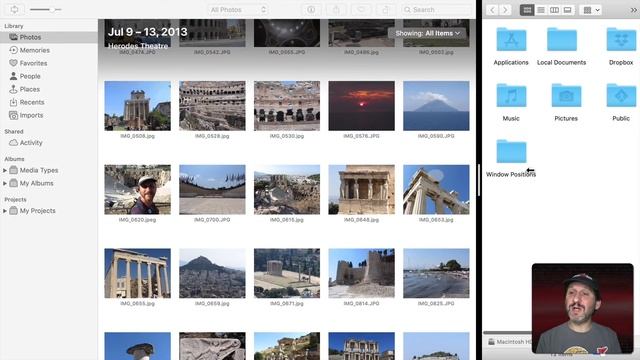
Task: Show more Finder toolbar items chevrons
Action: (633, 10)
